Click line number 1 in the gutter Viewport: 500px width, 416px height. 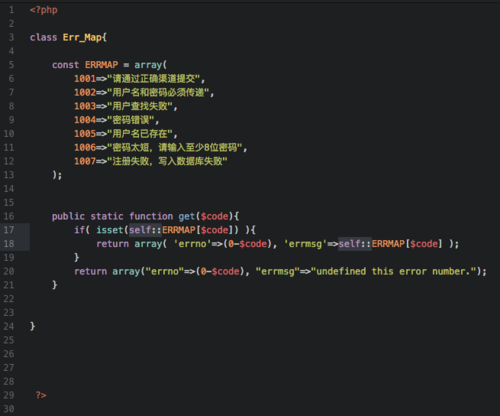(11, 10)
